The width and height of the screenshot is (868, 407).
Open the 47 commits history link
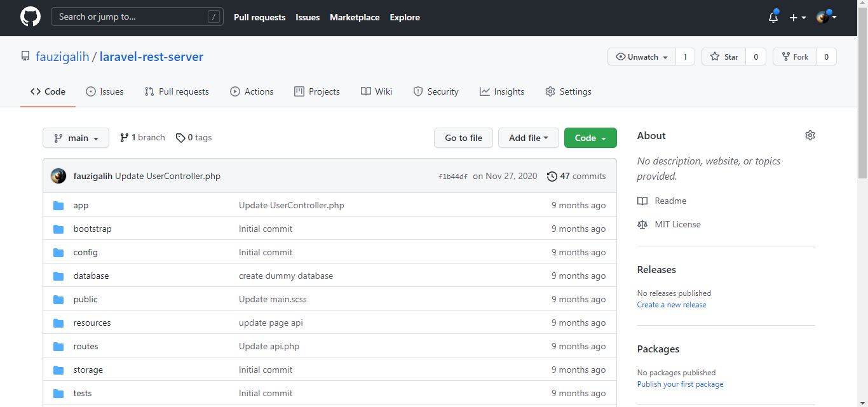coord(576,176)
